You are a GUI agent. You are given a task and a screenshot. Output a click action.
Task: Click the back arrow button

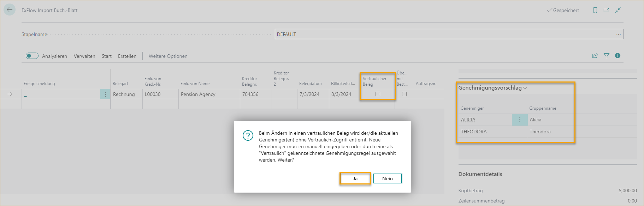[x=10, y=10]
